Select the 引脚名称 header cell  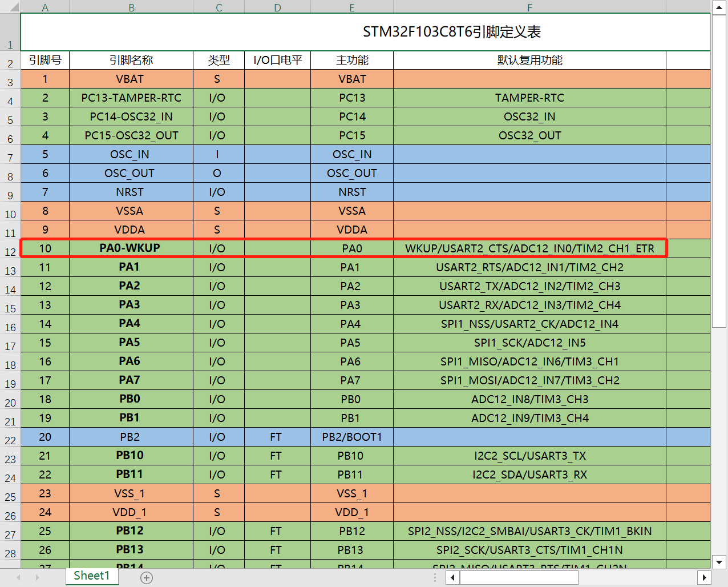pos(131,60)
